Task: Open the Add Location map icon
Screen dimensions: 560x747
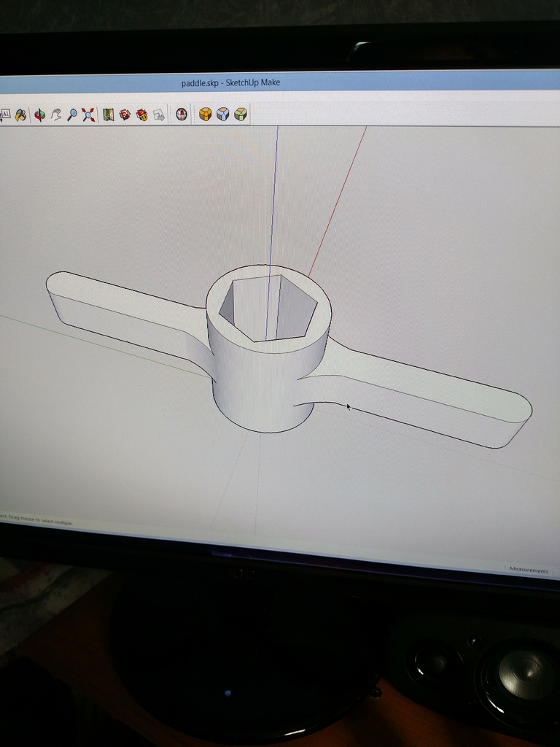Action: 109,115
